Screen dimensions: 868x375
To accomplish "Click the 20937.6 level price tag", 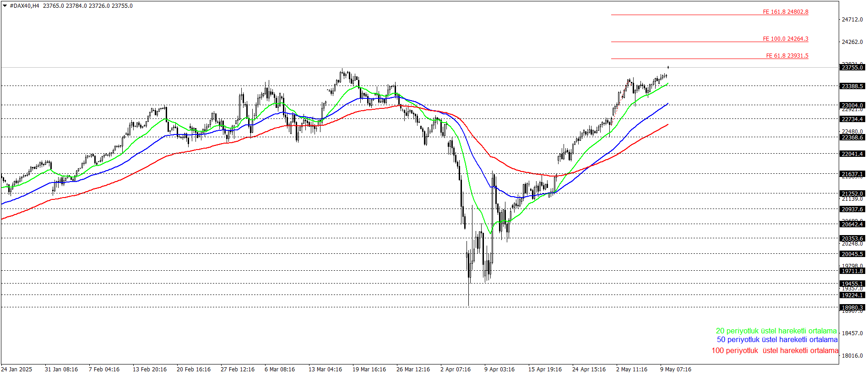I will [852, 209].
